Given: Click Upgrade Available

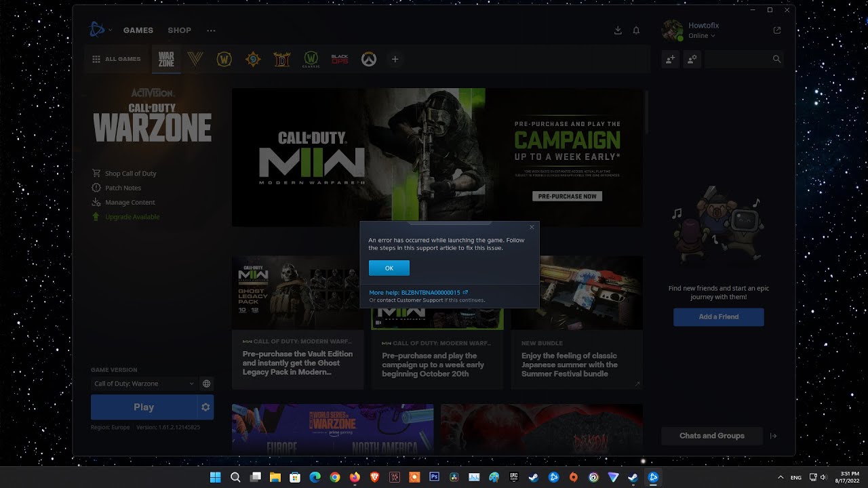Looking at the screenshot, I should tap(126, 217).
